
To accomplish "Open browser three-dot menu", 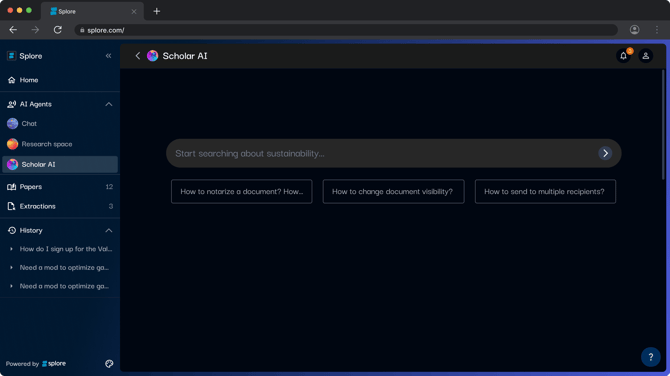I will click(657, 30).
